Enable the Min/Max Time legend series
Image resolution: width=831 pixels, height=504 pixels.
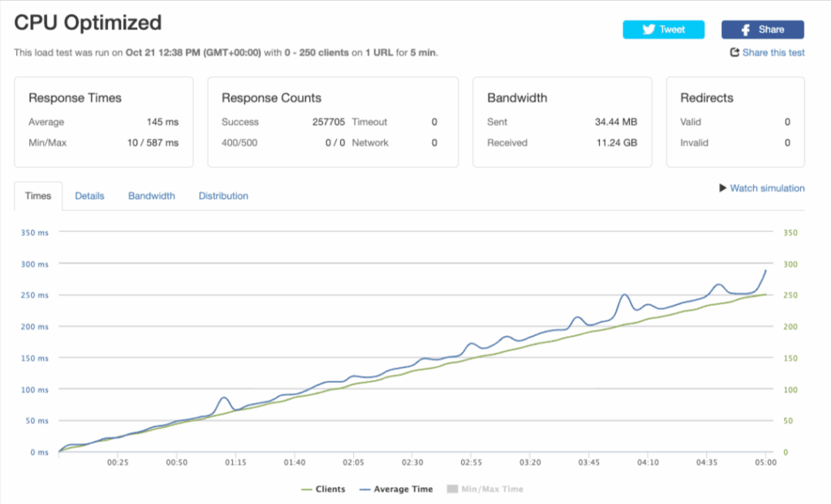point(493,489)
